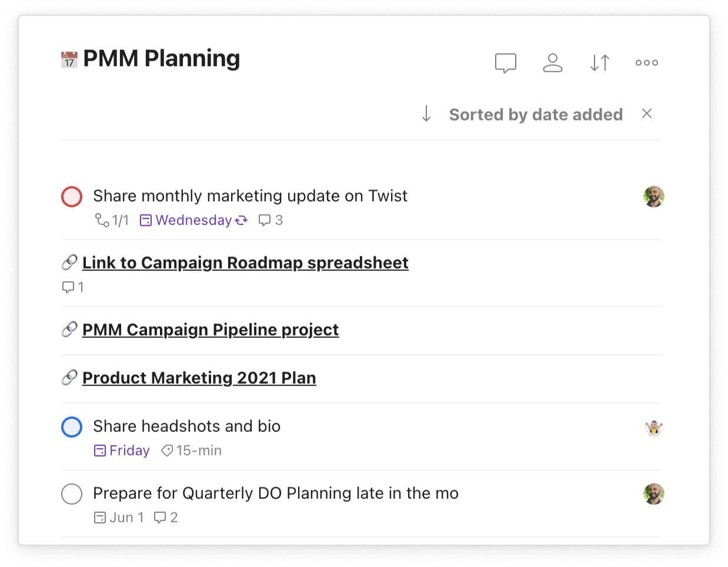Open Product Marketing 2021 Plan link

(199, 378)
